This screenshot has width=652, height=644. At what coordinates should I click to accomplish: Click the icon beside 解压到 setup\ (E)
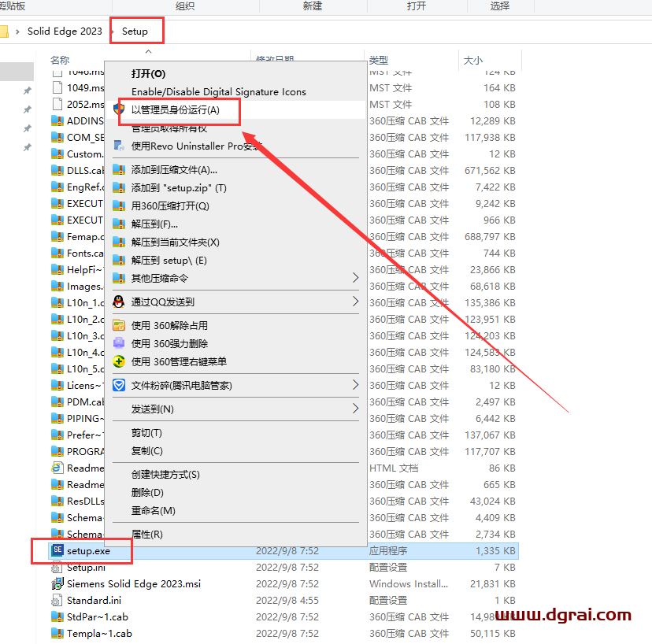pyautogui.click(x=119, y=261)
